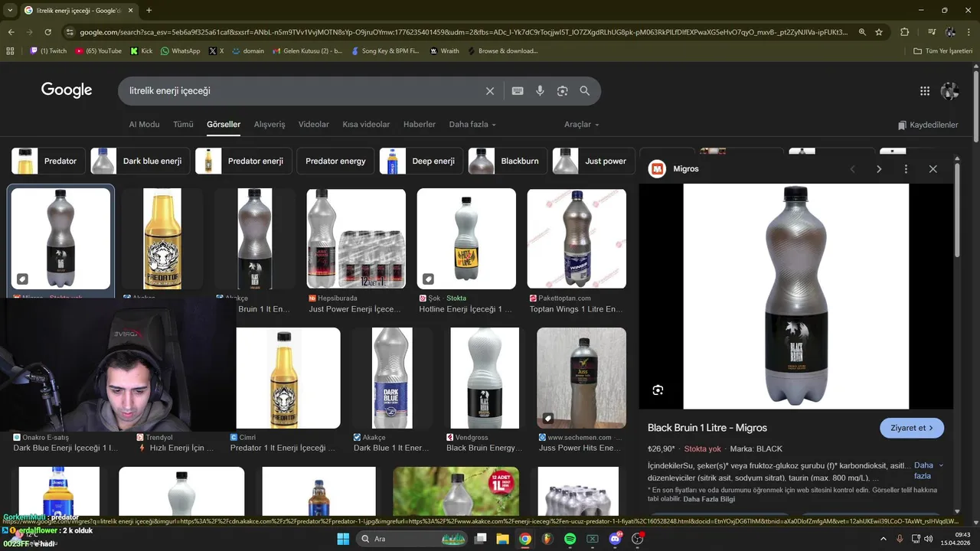This screenshot has height=551, width=980.
Task: Open the Twitch bookmark
Action: [48, 51]
